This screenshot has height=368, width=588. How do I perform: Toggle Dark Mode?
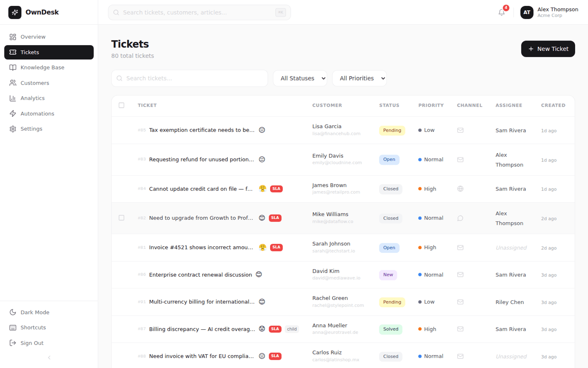click(49, 312)
